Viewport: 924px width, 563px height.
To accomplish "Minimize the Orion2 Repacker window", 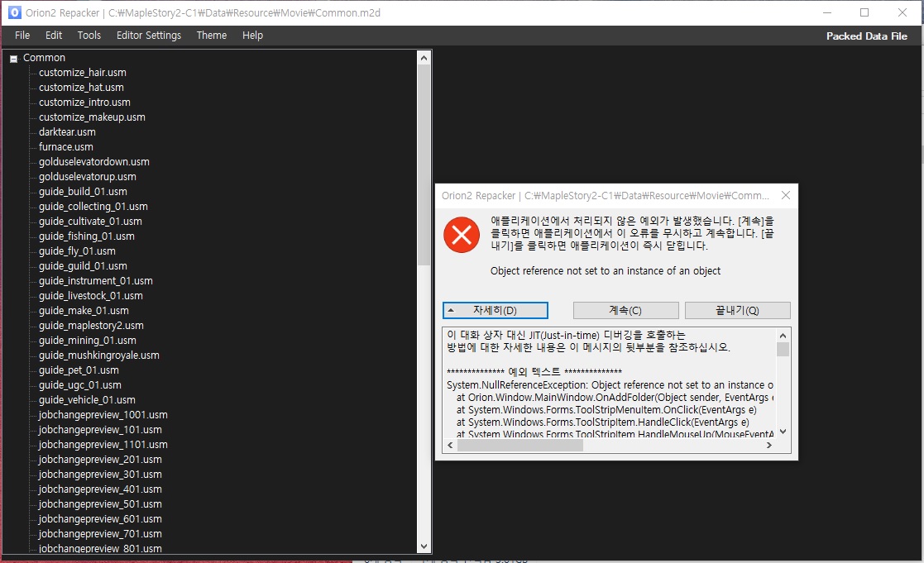I will pos(827,12).
